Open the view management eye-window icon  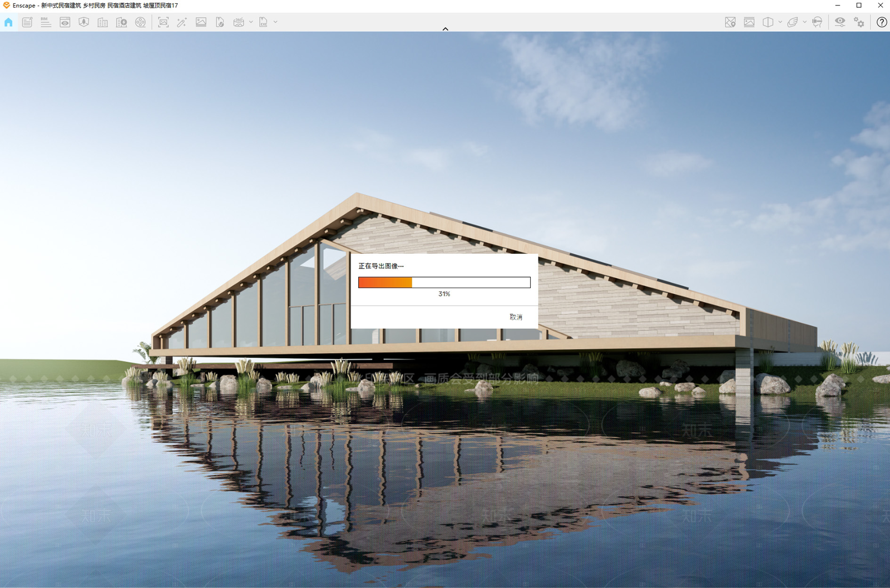65,22
